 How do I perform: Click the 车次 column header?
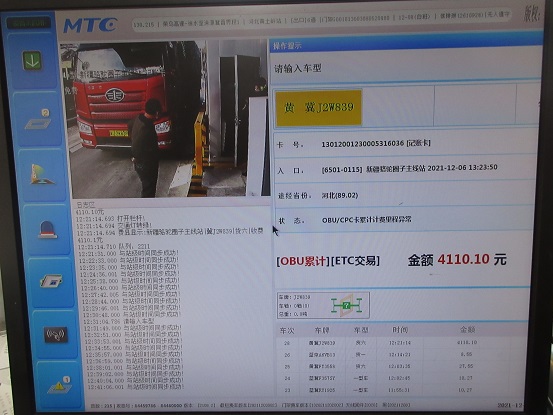[x=287, y=330]
